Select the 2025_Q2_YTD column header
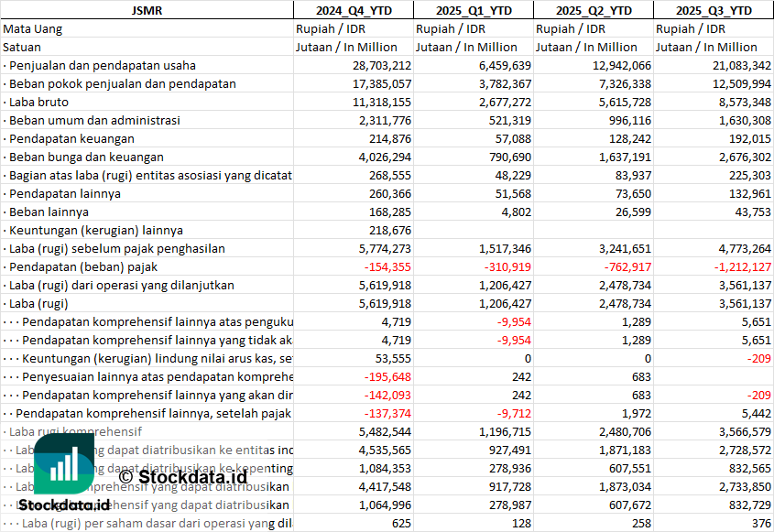 click(x=594, y=10)
